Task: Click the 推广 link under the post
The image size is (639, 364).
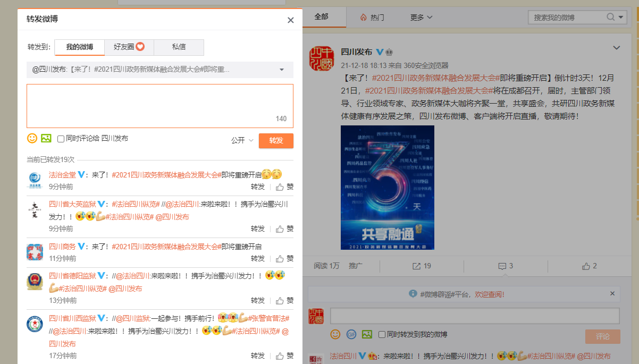Action: pyautogui.click(x=356, y=266)
